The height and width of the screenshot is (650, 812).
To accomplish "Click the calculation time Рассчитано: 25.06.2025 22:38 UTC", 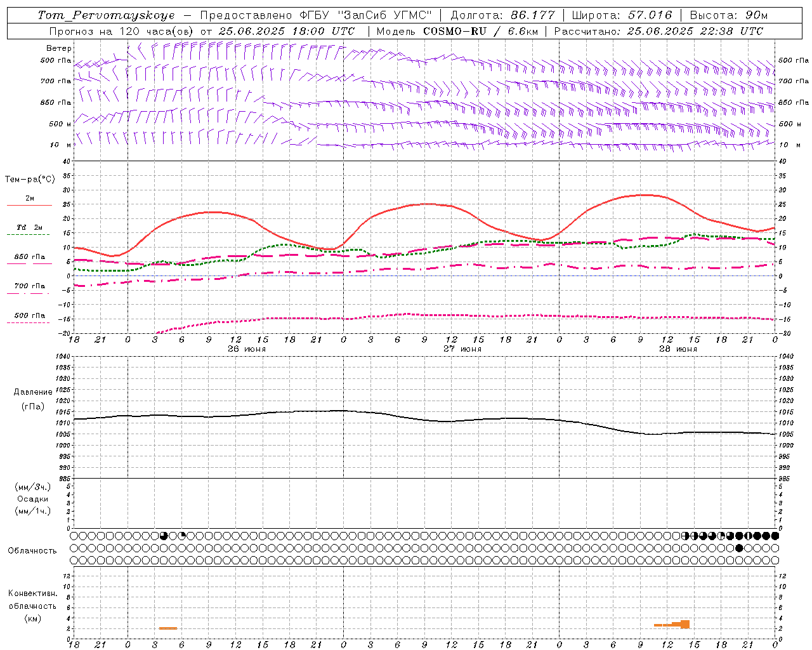I will 658,31.
